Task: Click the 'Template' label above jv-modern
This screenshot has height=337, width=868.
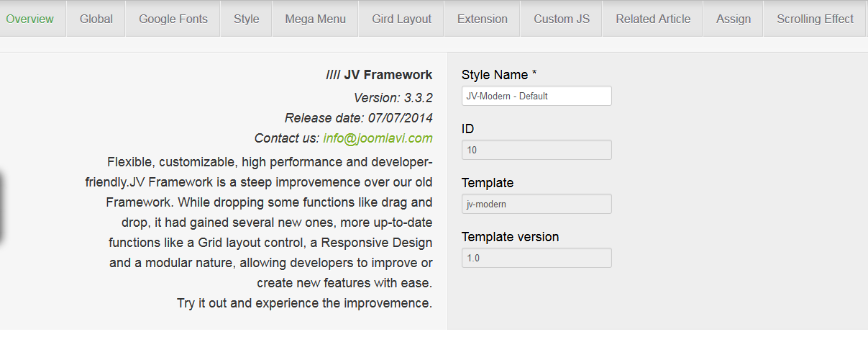Action: coord(488,183)
